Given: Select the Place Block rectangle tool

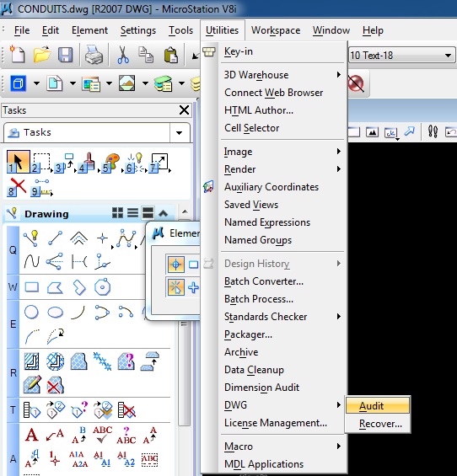Looking at the screenshot, I should (31, 287).
